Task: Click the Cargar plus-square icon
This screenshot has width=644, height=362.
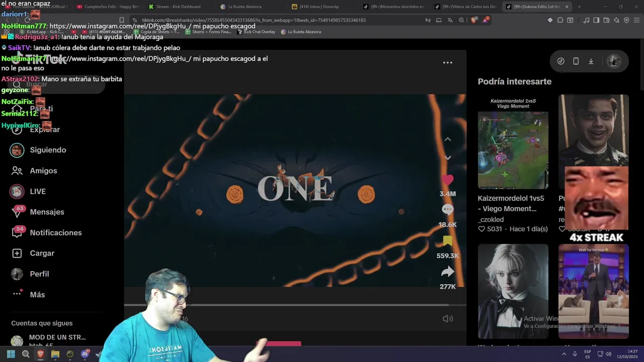Action: pos(17,253)
